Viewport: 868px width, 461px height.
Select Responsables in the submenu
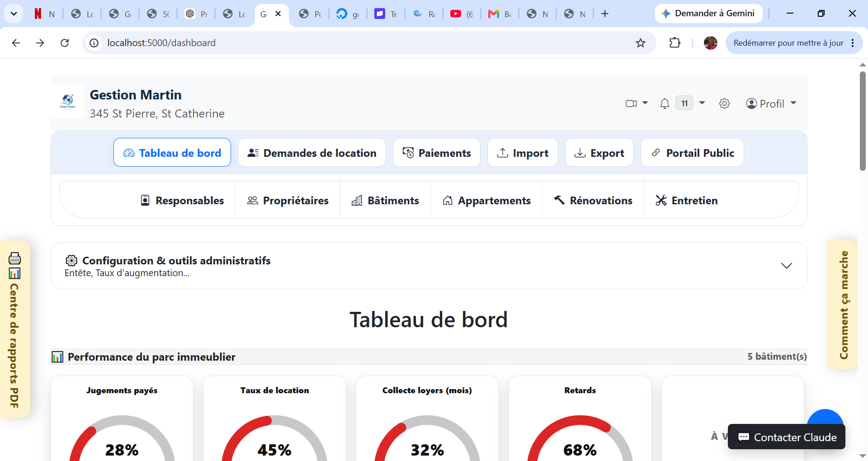(x=182, y=200)
